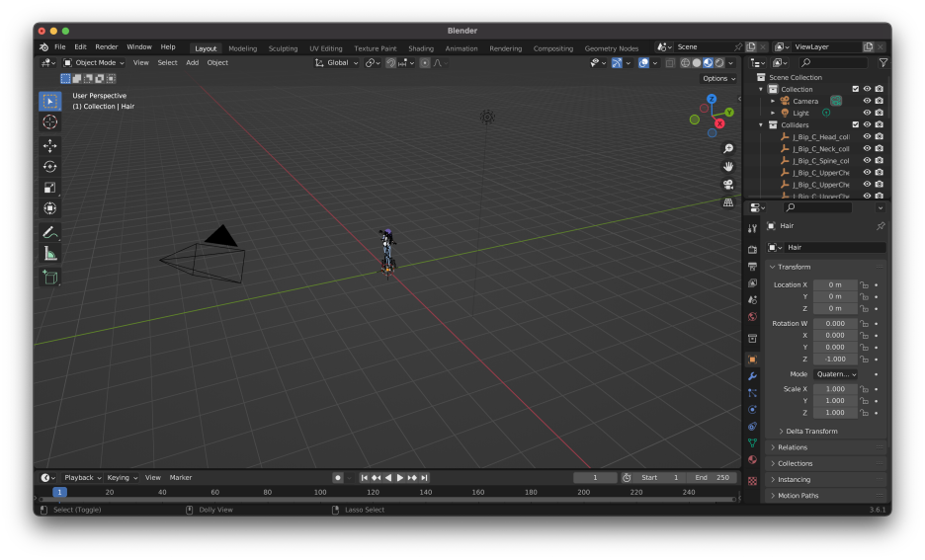
Task: Select the Scale tool
Action: (x=50, y=188)
